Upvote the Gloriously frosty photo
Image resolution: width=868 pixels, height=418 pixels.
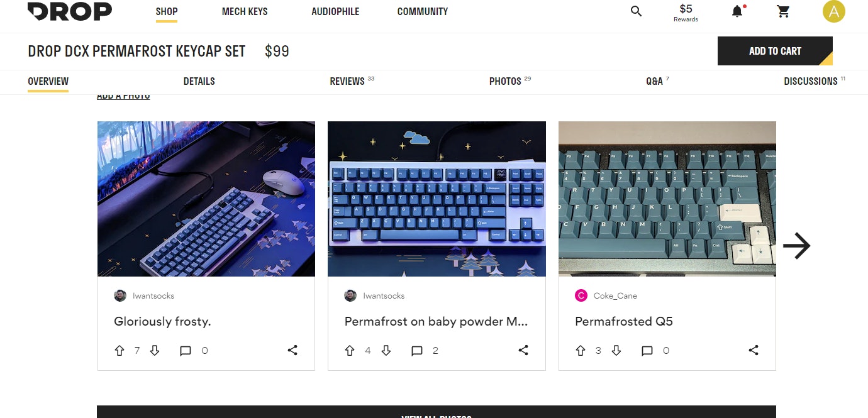point(120,351)
